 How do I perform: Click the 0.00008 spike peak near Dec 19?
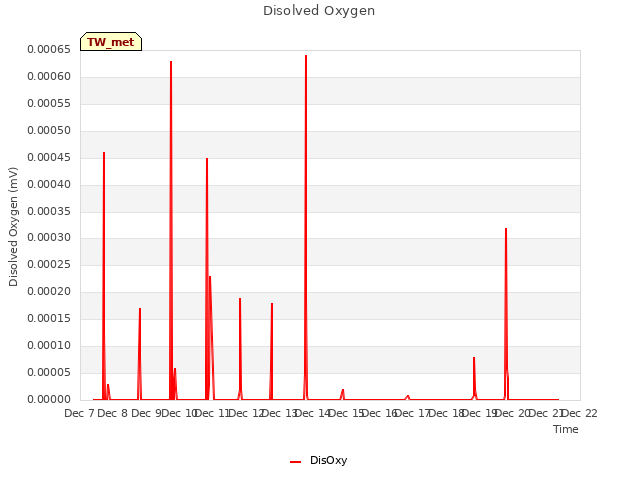coord(474,358)
